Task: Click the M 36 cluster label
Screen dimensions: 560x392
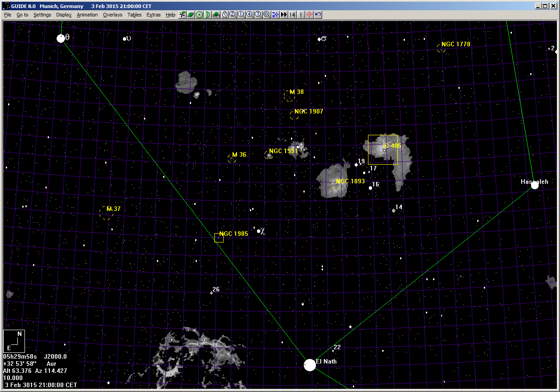Action: 239,155
